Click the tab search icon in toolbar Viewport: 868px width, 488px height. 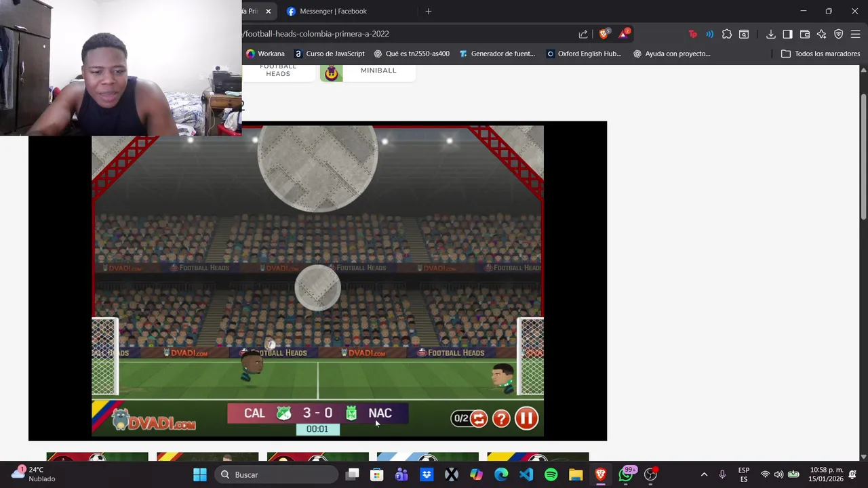[744, 34]
